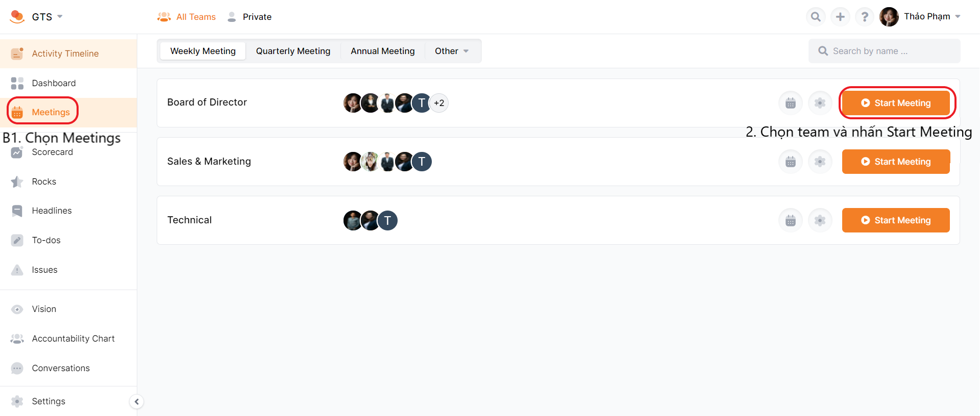The width and height of the screenshot is (980, 416).
Task: Open gear settings for Sales & Marketing team
Action: (820, 162)
